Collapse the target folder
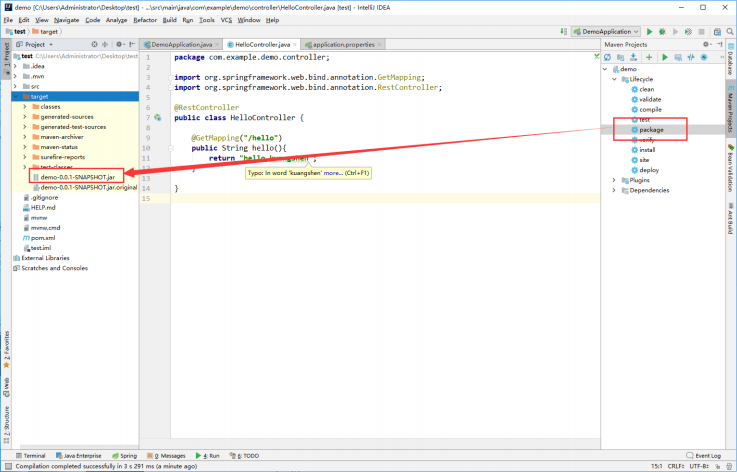This screenshot has height=472, width=737. point(16,96)
